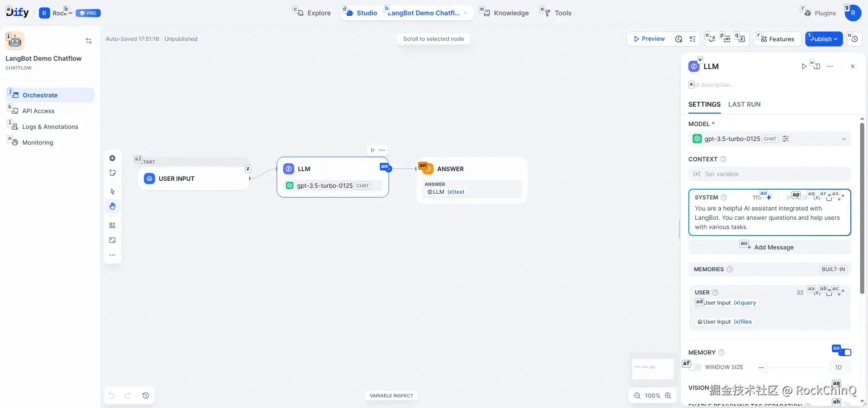Screen dimensions: 868x408
Task: Open the zoom level 100% menu
Action: coord(652,395)
